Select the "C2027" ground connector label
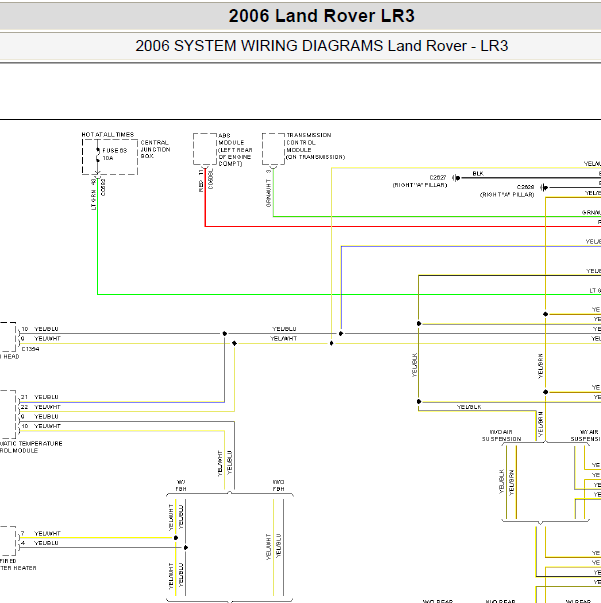Screen dimensions: 601x603 click(x=438, y=177)
